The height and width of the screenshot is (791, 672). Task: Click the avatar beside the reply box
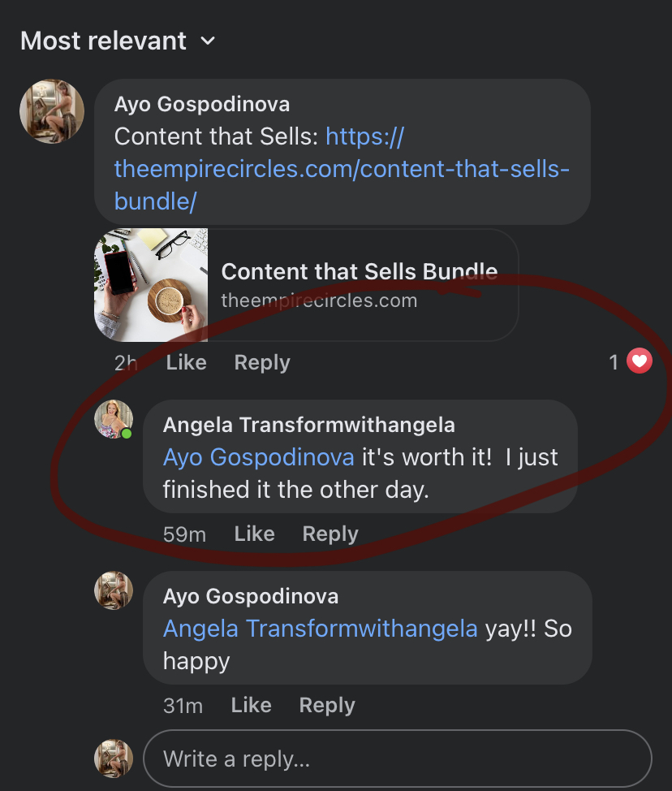tap(114, 759)
